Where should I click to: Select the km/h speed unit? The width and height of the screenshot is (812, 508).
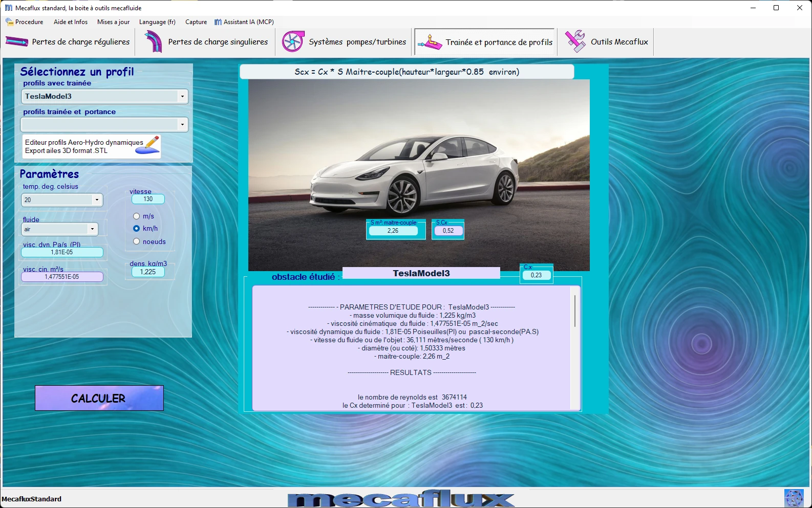tap(136, 229)
